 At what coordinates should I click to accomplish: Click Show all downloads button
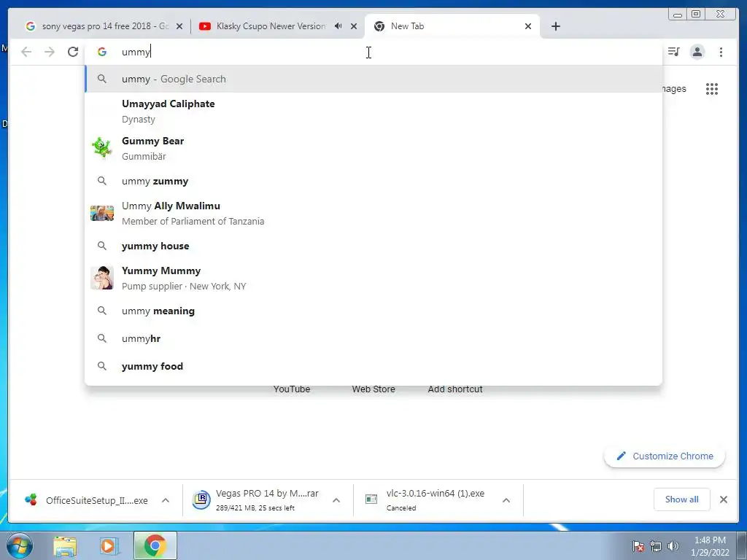point(682,499)
